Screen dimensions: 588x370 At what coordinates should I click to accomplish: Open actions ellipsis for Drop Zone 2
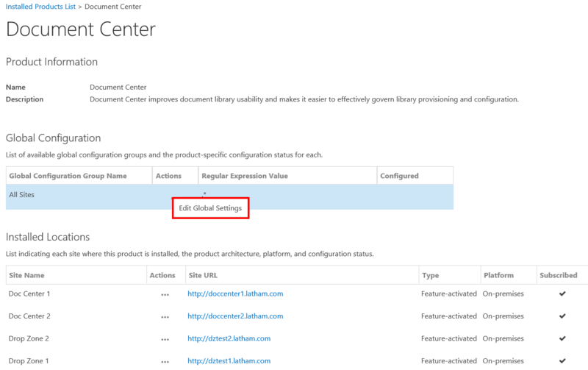165,339
